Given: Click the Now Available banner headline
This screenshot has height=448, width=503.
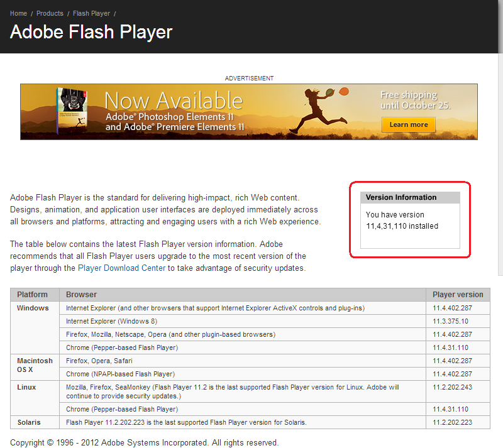Looking at the screenshot, I should click(x=174, y=101).
